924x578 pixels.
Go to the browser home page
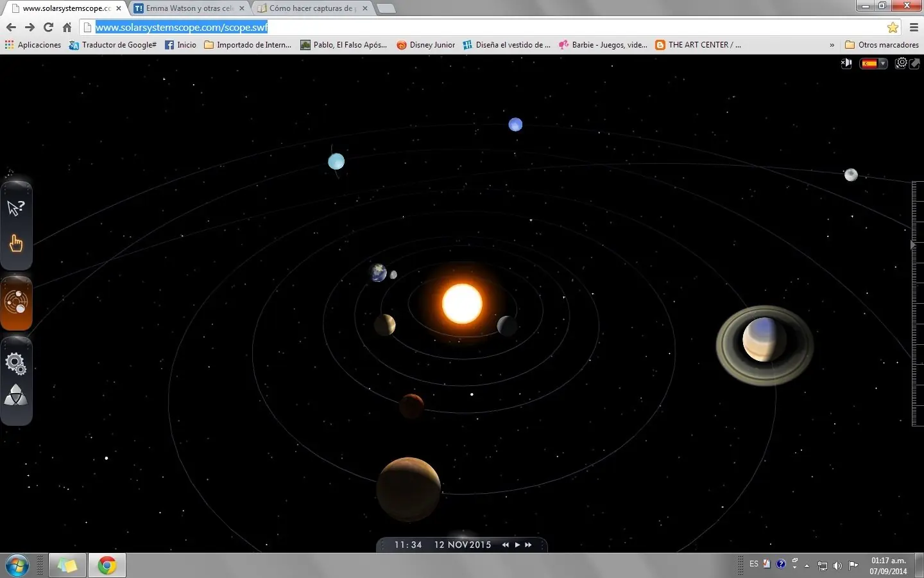coord(67,27)
